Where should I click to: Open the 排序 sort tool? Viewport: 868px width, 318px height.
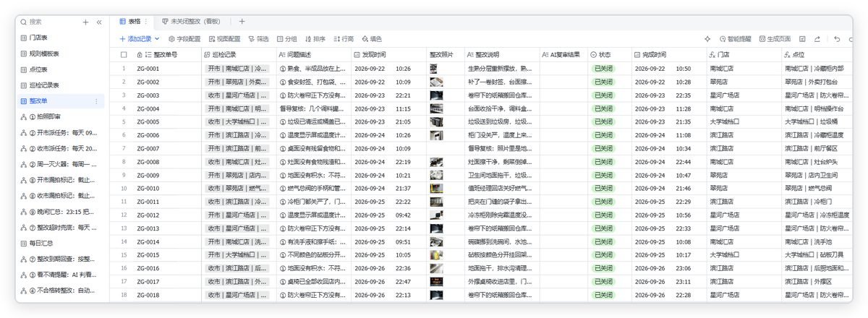point(315,39)
